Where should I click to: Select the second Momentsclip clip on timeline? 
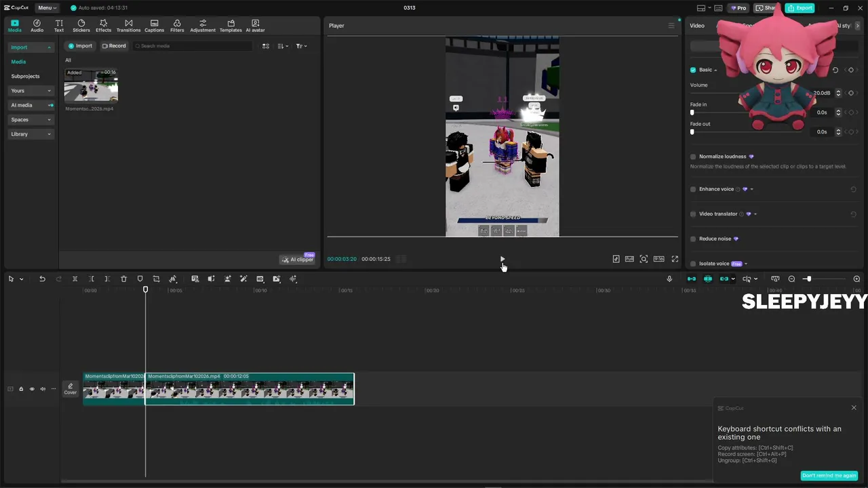250,388
